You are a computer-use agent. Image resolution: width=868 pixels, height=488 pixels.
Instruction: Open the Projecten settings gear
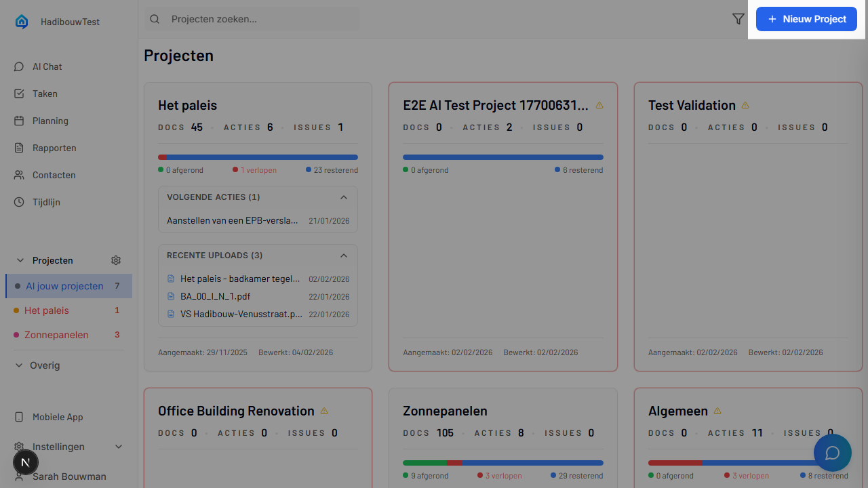115,260
